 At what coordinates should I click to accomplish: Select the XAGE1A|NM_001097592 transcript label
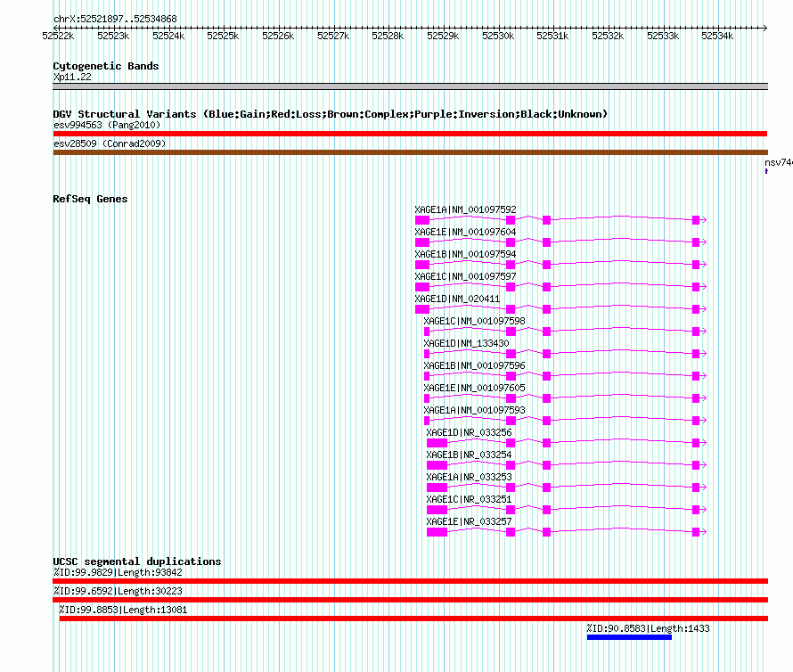coord(465,209)
